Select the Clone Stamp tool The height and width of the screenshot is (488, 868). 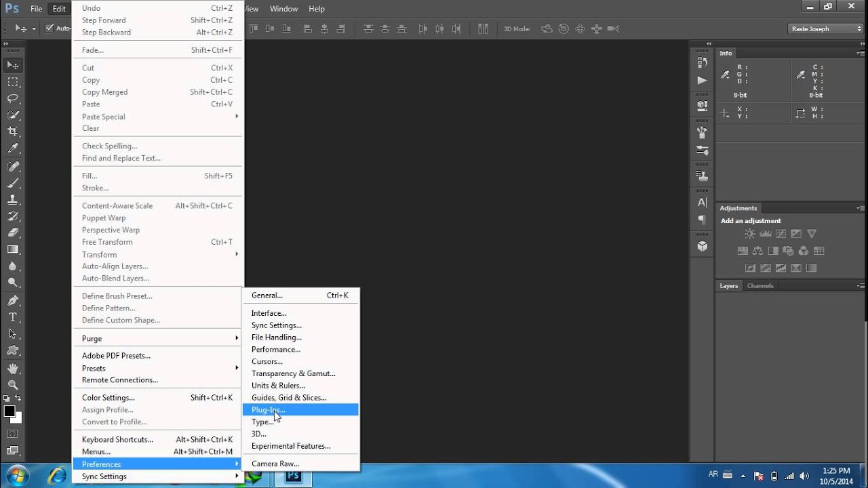click(x=13, y=200)
